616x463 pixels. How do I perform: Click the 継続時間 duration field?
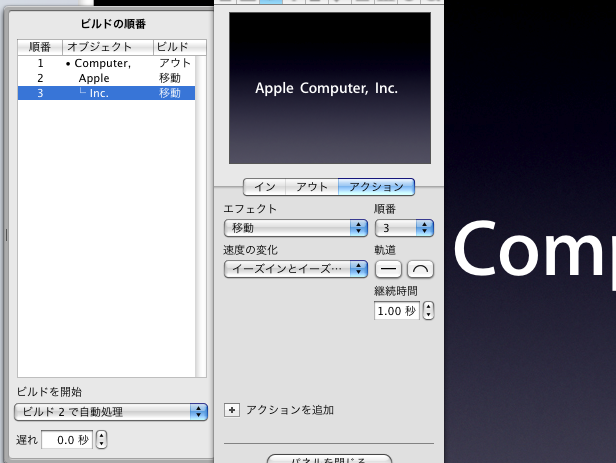coord(397,311)
